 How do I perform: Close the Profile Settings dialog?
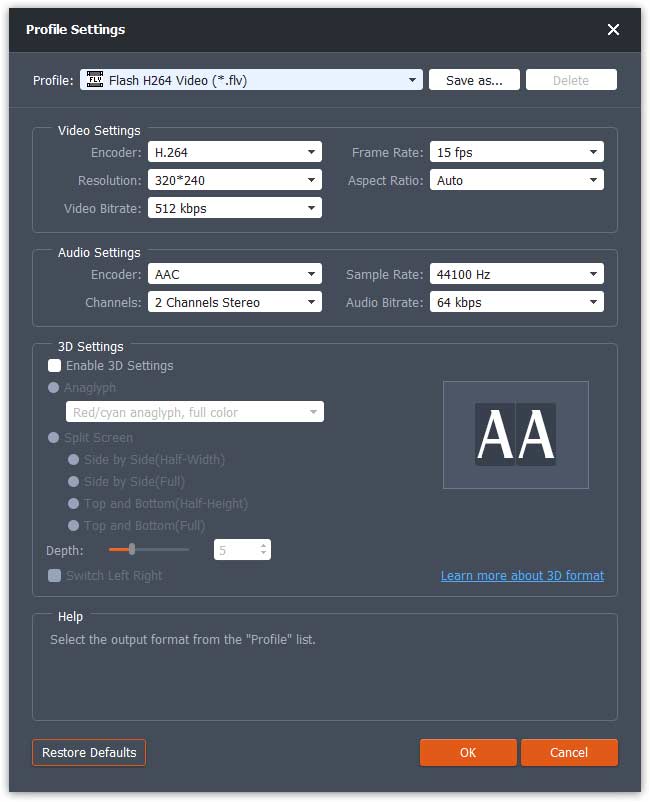pos(613,30)
